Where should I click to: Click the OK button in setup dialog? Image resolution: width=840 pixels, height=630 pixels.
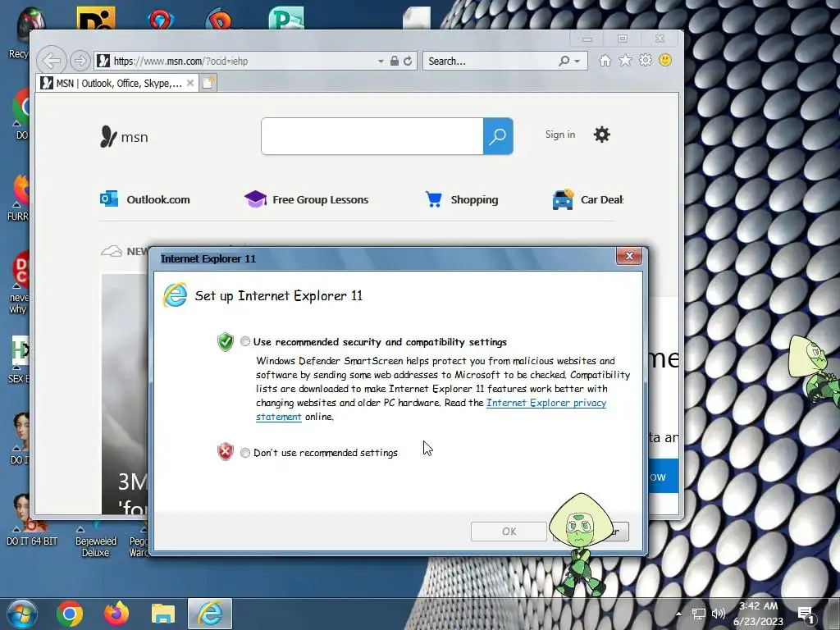pyautogui.click(x=509, y=532)
